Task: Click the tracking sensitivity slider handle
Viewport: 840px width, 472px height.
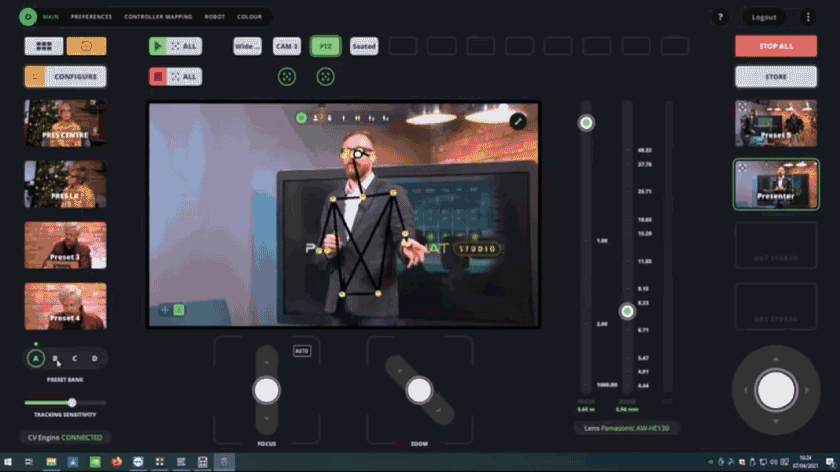Action: coord(72,402)
